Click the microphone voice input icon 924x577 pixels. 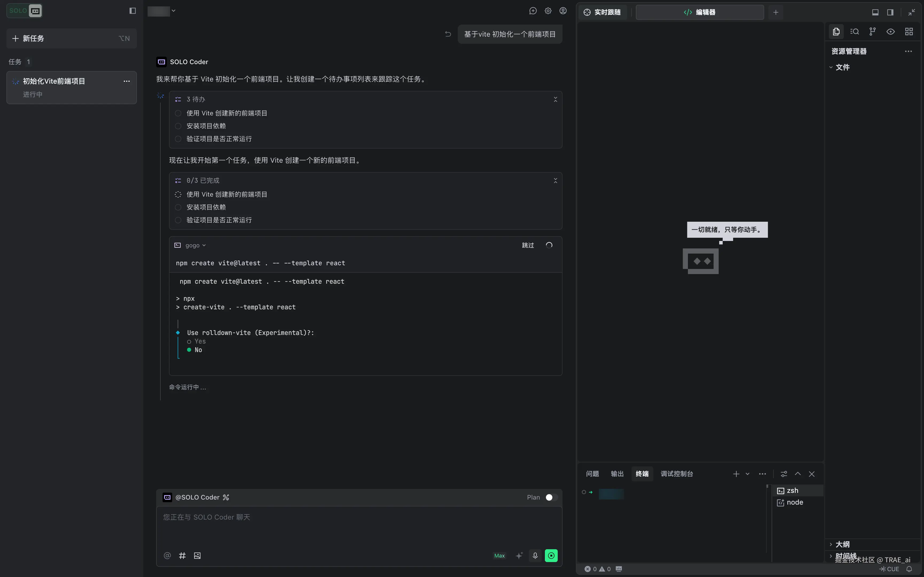point(535,556)
